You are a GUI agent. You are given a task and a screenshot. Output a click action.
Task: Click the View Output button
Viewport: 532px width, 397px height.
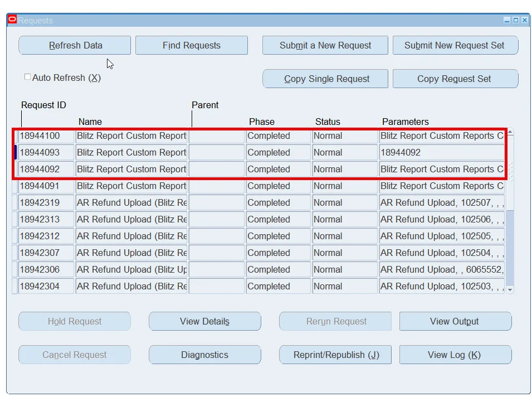455,321
